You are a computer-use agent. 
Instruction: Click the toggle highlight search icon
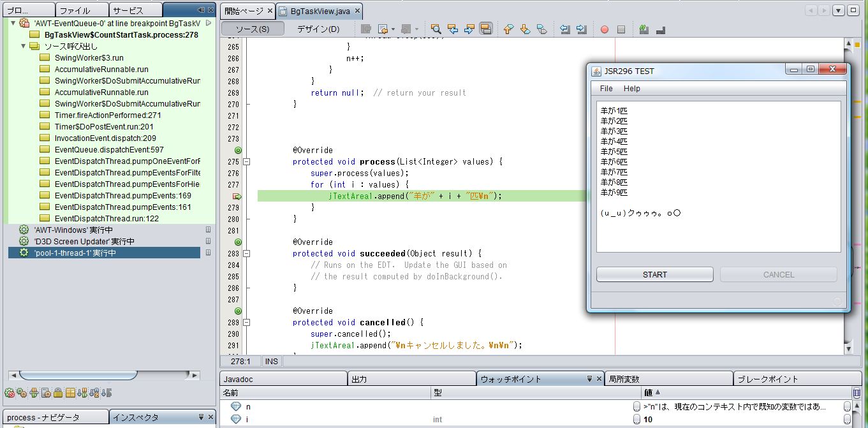pos(486,29)
